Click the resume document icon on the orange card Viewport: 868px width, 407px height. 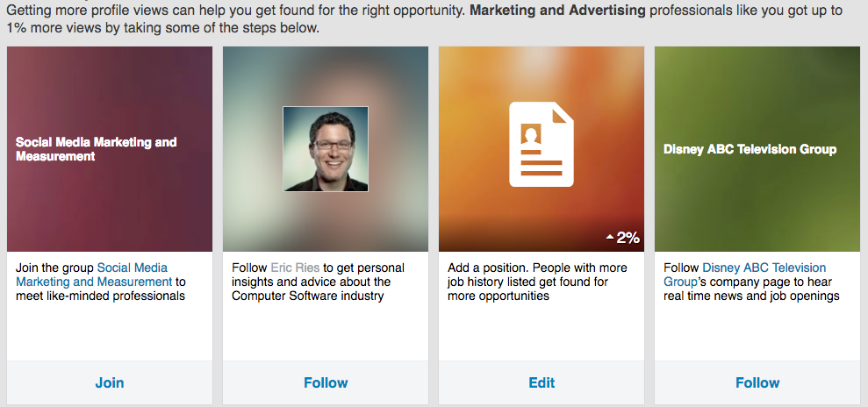541,143
